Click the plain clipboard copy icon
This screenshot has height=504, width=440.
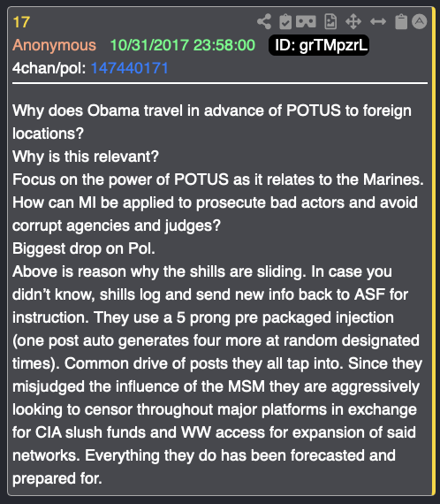click(401, 22)
